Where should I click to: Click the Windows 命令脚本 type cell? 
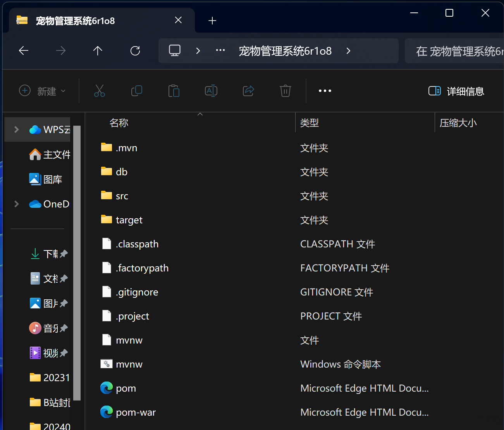pos(341,364)
